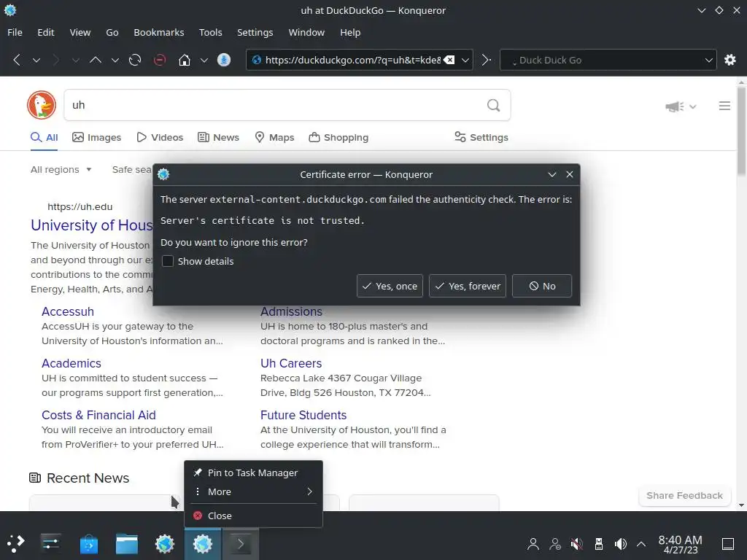Viewport: 747px width, 560px height.
Task: Click Yes, once button
Action: [x=390, y=286]
